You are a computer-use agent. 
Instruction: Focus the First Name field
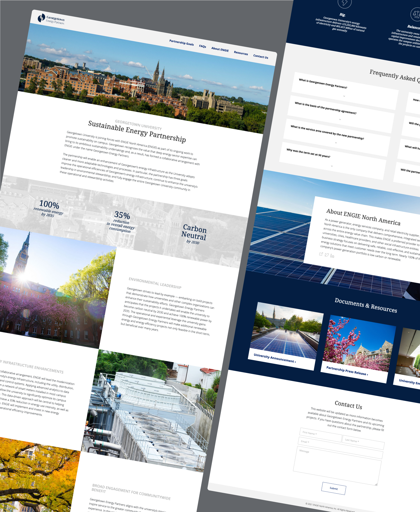pyautogui.click(x=321, y=435)
